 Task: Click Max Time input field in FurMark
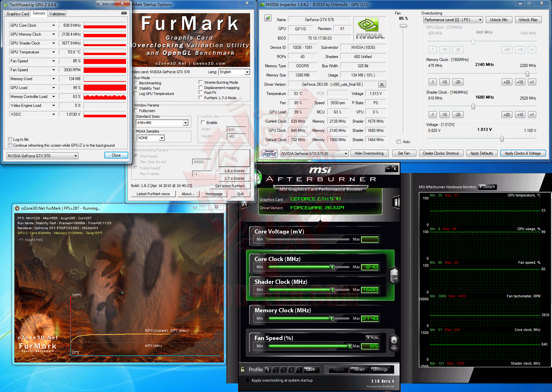tap(202, 162)
